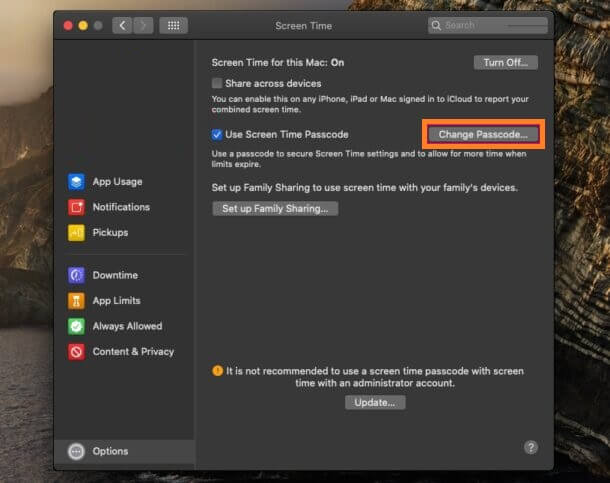The height and width of the screenshot is (483, 610).
Task: Select the Notifications bell icon
Action: tap(76, 207)
